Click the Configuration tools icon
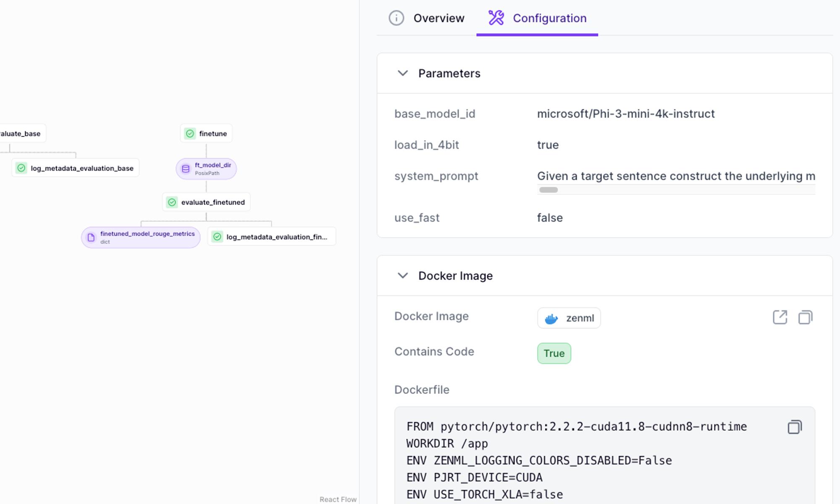Viewport: 840px width, 504px height. (496, 18)
